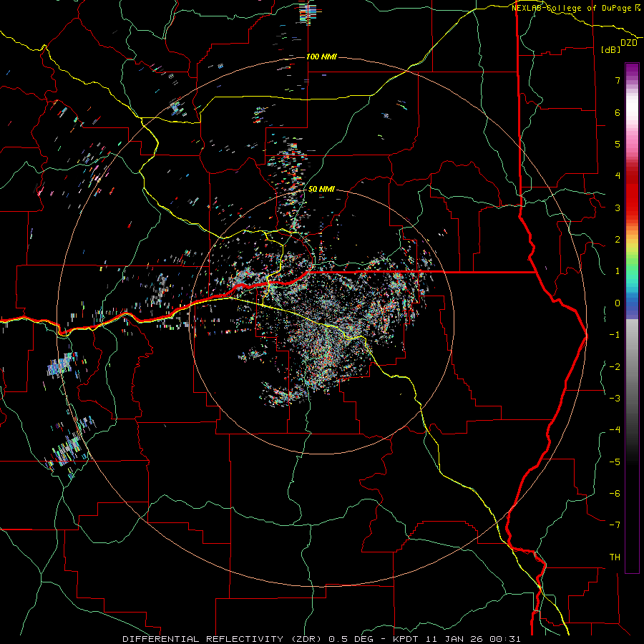
Task: Click the 00:31 timestamp
Action: 504,639
